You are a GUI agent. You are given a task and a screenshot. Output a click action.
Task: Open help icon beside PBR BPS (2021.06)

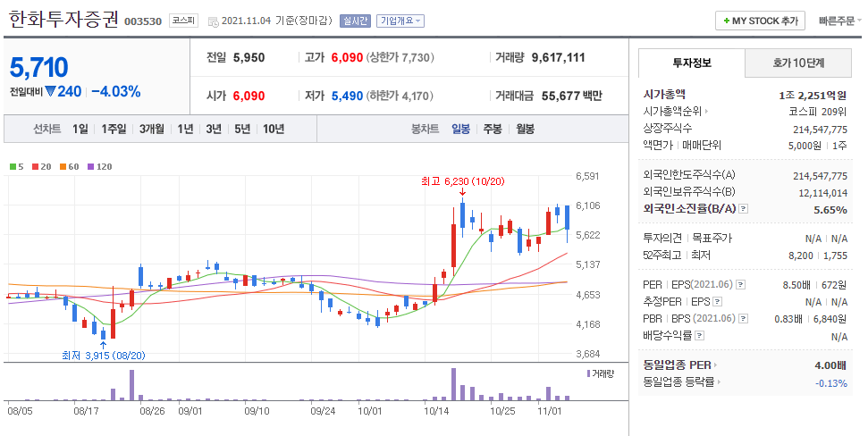744,319
